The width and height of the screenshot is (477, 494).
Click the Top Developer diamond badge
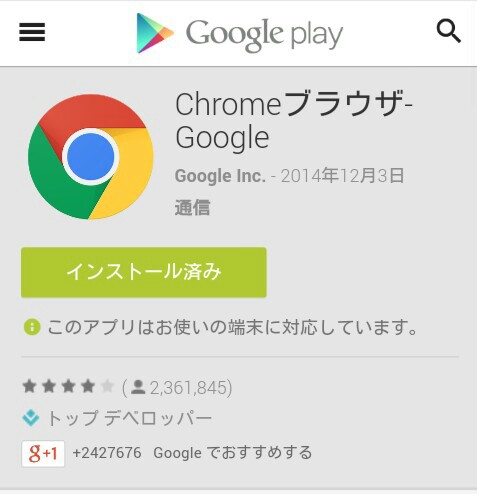pos(31,418)
